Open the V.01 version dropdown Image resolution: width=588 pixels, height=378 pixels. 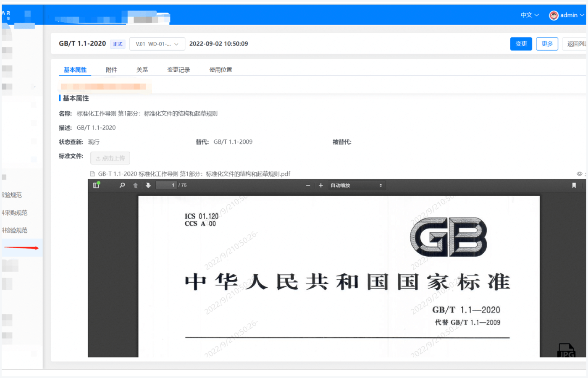click(157, 44)
